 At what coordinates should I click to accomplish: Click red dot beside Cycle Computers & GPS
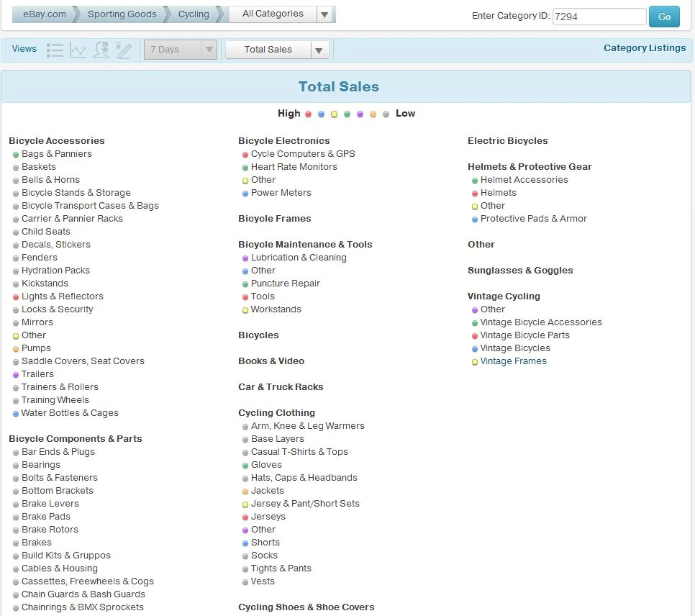pos(245,155)
